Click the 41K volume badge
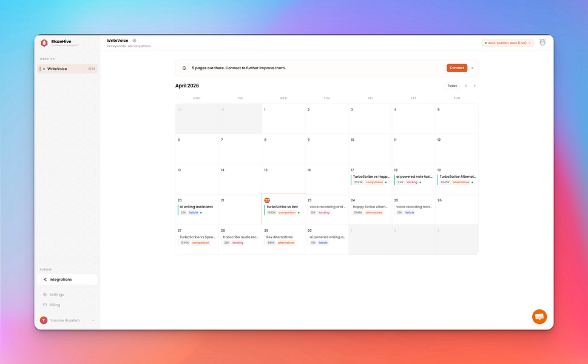 click(x=313, y=243)
